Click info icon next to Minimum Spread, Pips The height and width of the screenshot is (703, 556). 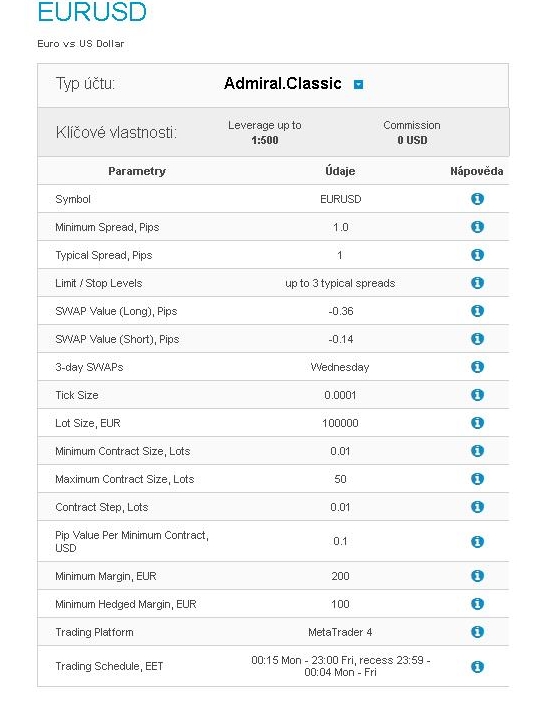point(477,227)
